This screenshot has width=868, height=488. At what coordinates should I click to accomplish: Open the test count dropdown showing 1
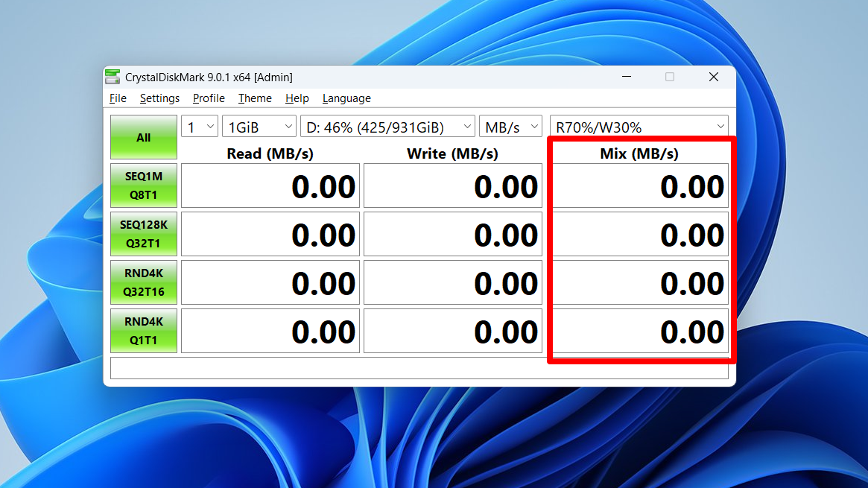(x=199, y=126)
